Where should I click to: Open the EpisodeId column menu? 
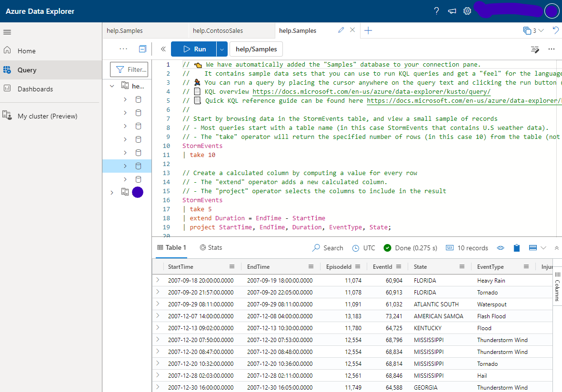(357, 267)
